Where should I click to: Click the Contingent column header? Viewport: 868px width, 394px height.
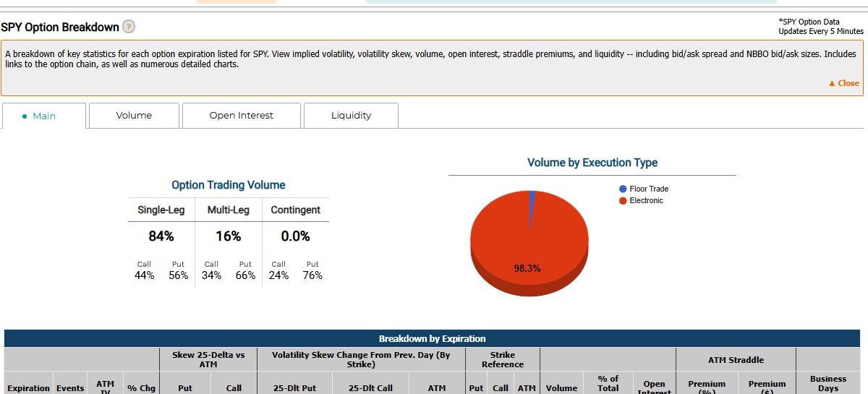tap(295, 210)
